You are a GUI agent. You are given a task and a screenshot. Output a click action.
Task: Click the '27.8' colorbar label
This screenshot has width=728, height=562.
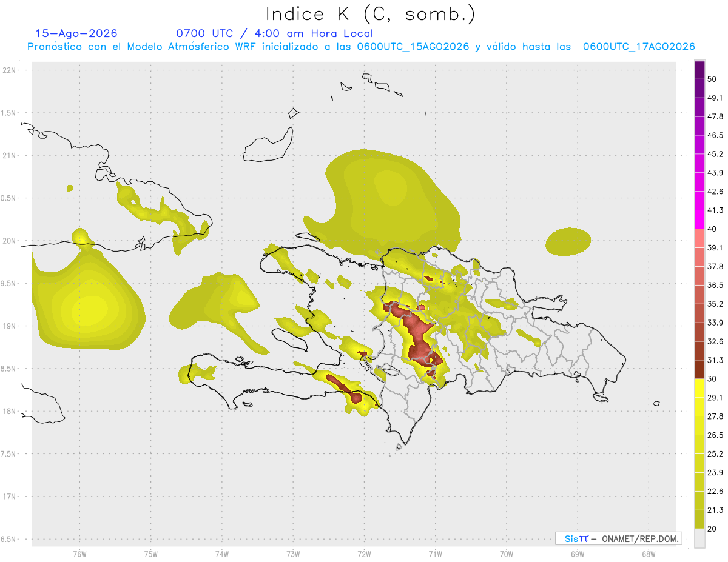(715, 416)
